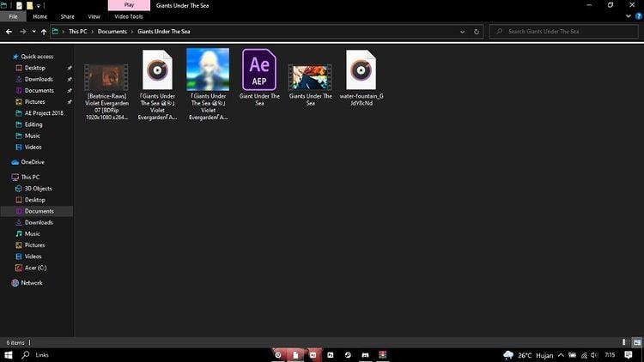Image resolution: width=644 pixels, height=362 pixels.
Task: Switch to the Video Tools tab
Action: coord(129,16)
